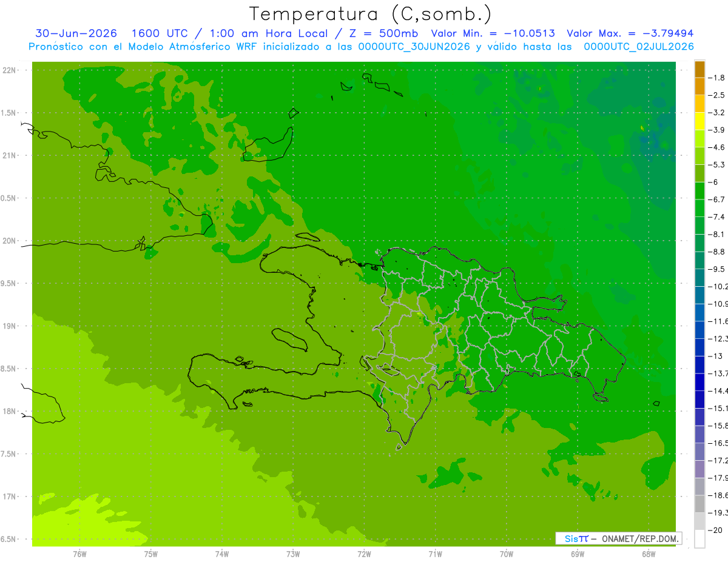Image resolution: width=728 pixels, height=562 pixels.
Task: Click the "-7.4" legend value
Action: (x=716, y=217)
